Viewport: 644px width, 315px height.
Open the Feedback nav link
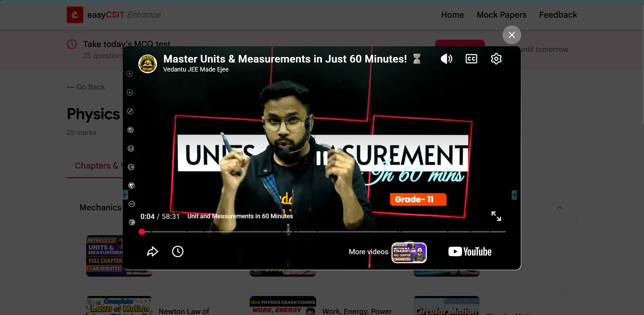558,15
